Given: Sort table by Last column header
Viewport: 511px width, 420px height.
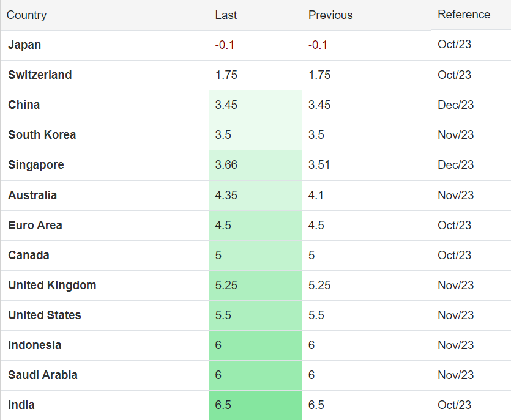Looking at the screenshot, I should (x=226, y=15).
